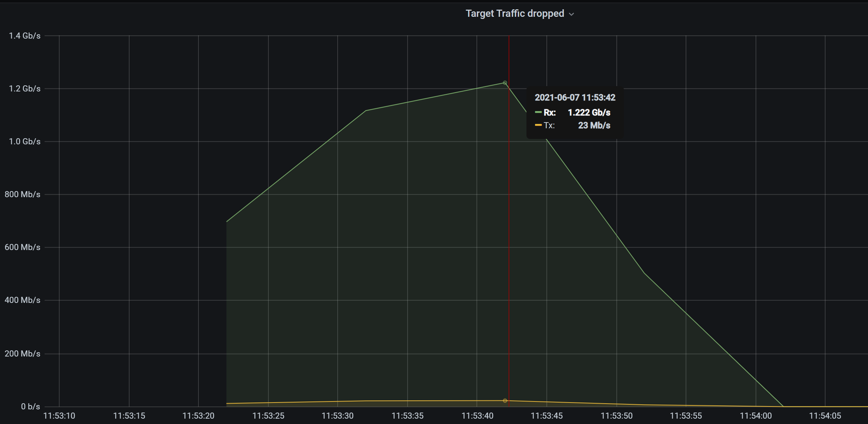Click the Tx 23 Mb/s tooltip value

[x=594, y=125]
